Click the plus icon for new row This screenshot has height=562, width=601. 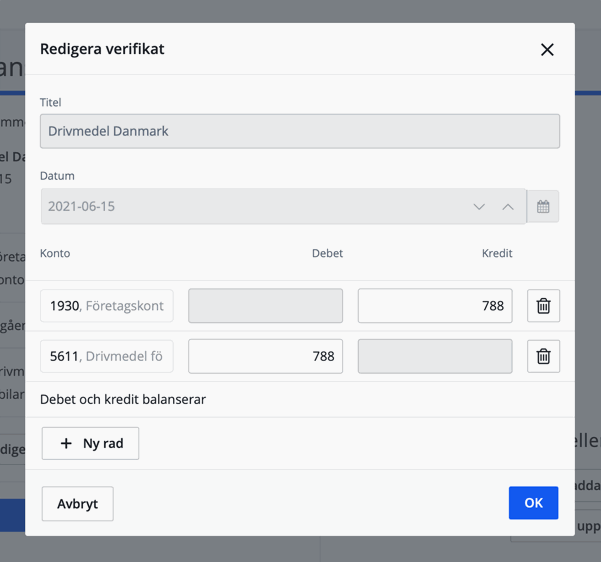[x=66, y=443]
